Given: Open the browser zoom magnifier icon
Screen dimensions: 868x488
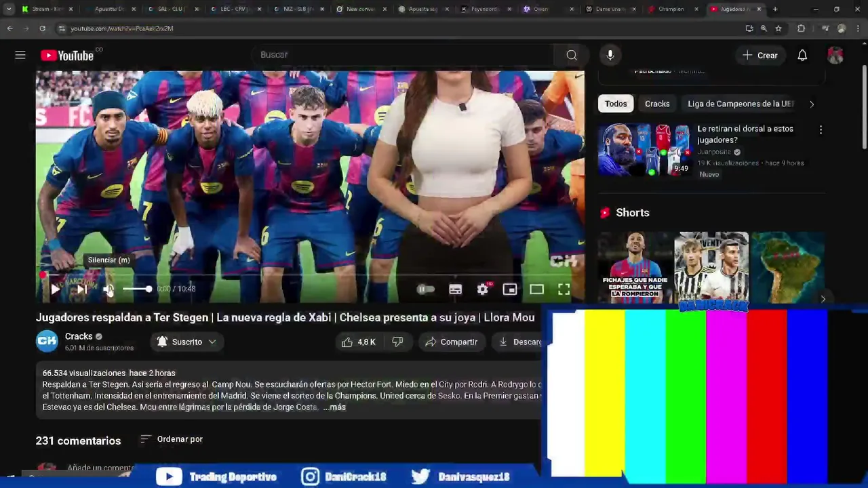Looking at the screenshot, I should click(x=764, y=28).
